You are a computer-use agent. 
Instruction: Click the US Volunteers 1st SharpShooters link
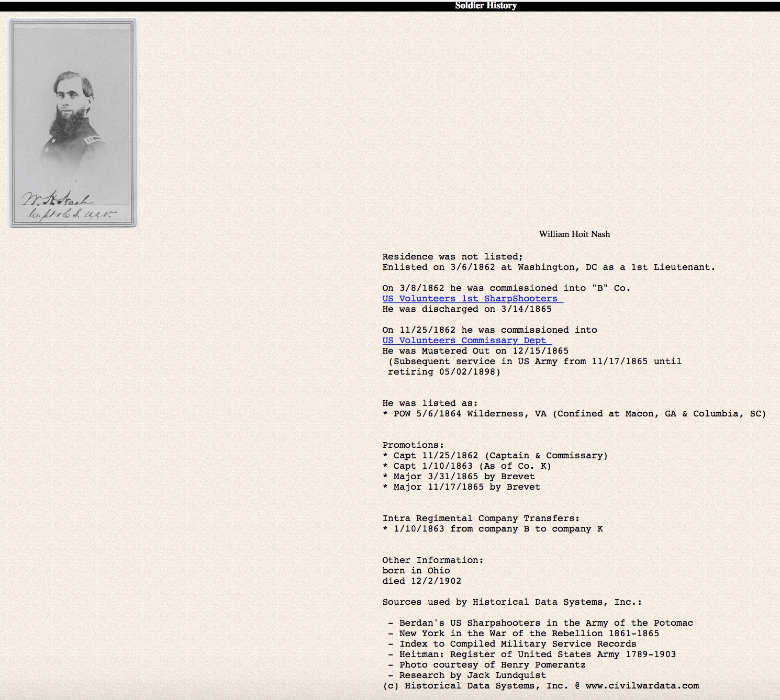click(472, 299)
